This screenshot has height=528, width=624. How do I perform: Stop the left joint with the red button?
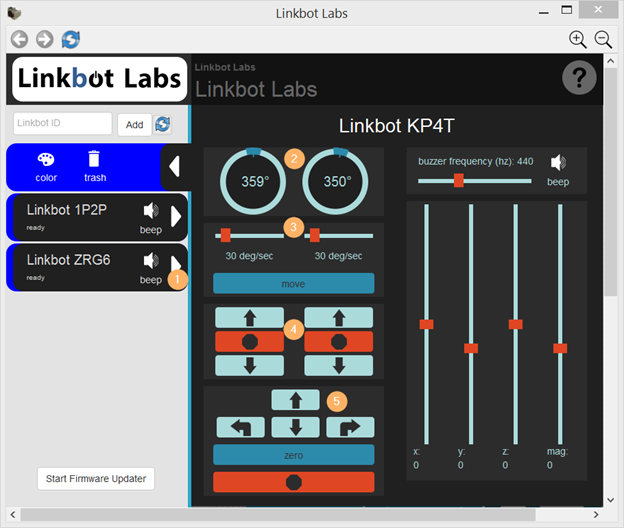pyautogui.click(x=250, y=341)
